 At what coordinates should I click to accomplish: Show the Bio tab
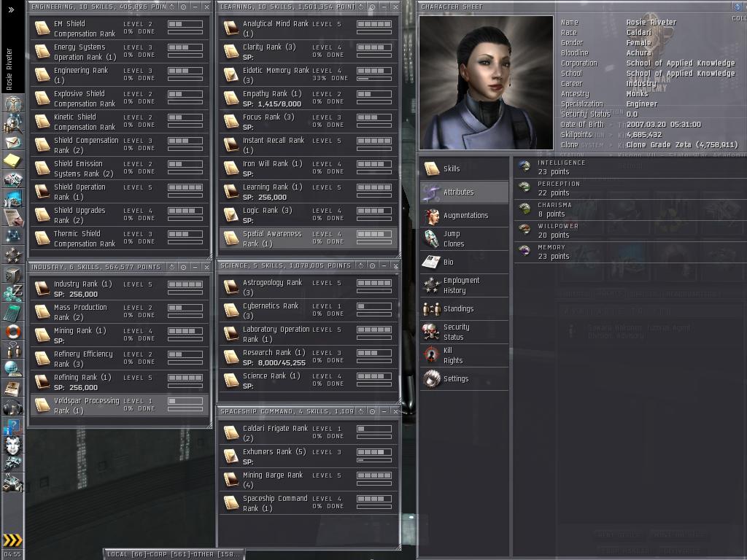464,262
